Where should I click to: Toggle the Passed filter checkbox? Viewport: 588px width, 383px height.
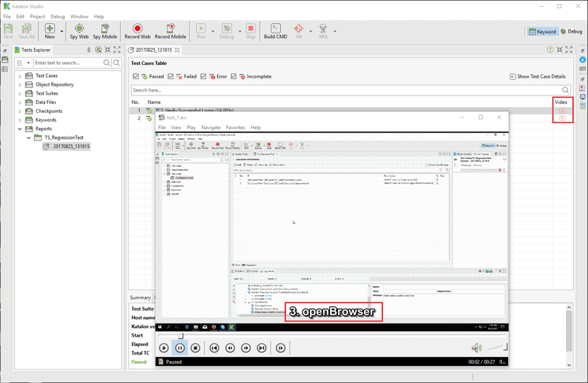tap(136, 76)
